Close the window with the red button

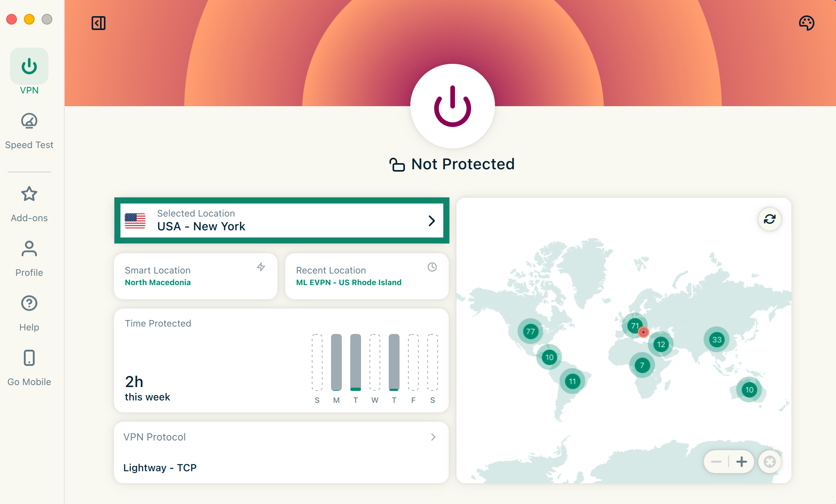click(12, 19)
